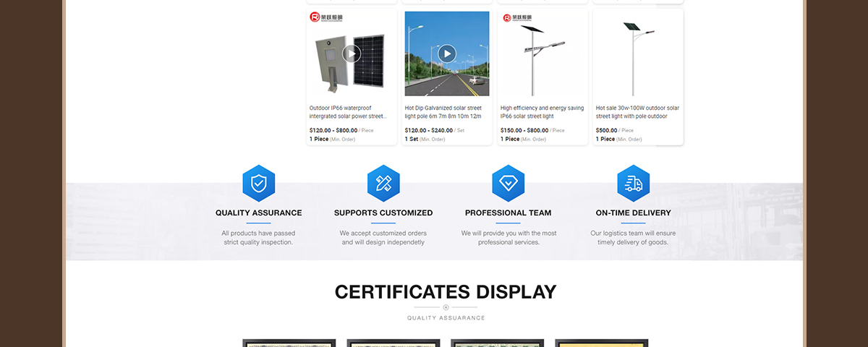Play video on Outdoor IP66 waterproof product
This screenshot has width=868, height=347.
[352, 53]
